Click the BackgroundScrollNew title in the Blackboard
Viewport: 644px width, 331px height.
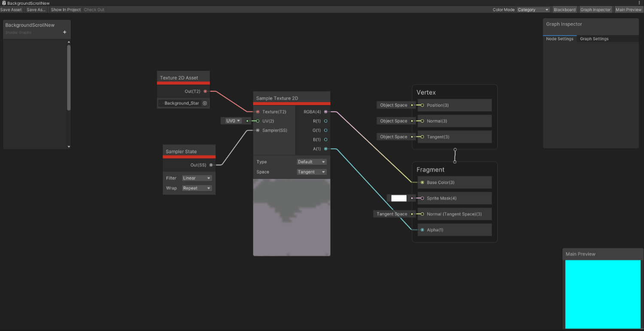[30, 25]
